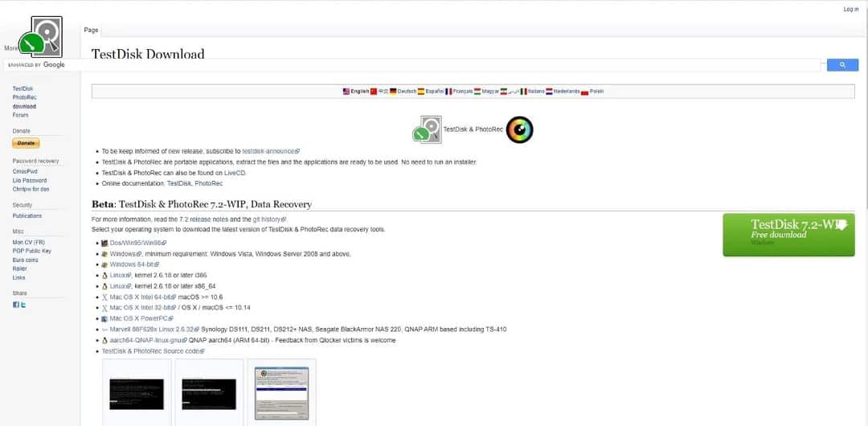Click the icon before Dos/Win95/Win98
This screenshot has width=868, height=426.
coord(104,243)
